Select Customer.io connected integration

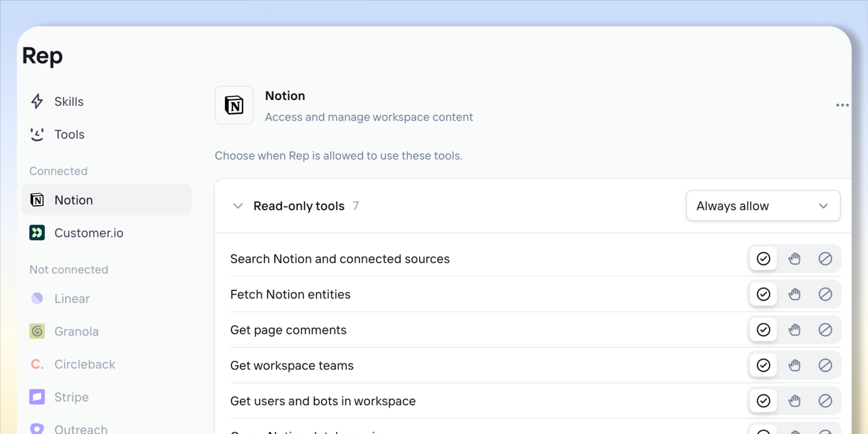(106, 233)
